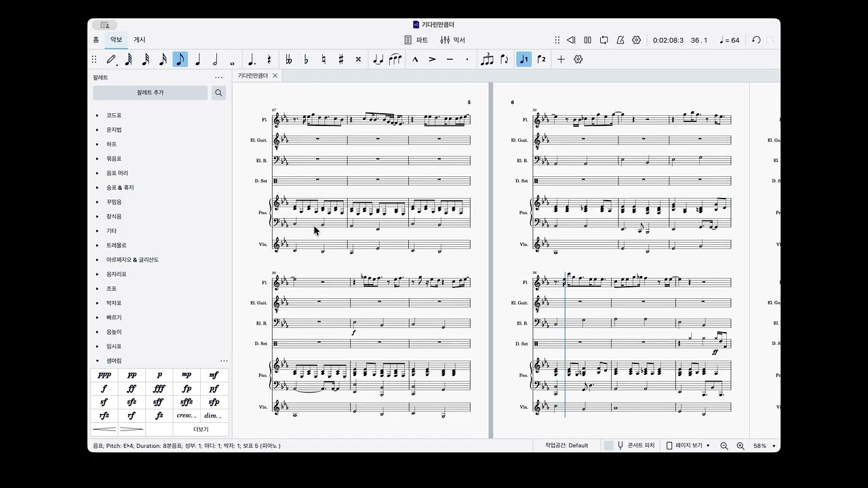Image resolution: width=868 pixels, height=488 pixels.
Task: Select the half note duration
Action: click(215, 60)
